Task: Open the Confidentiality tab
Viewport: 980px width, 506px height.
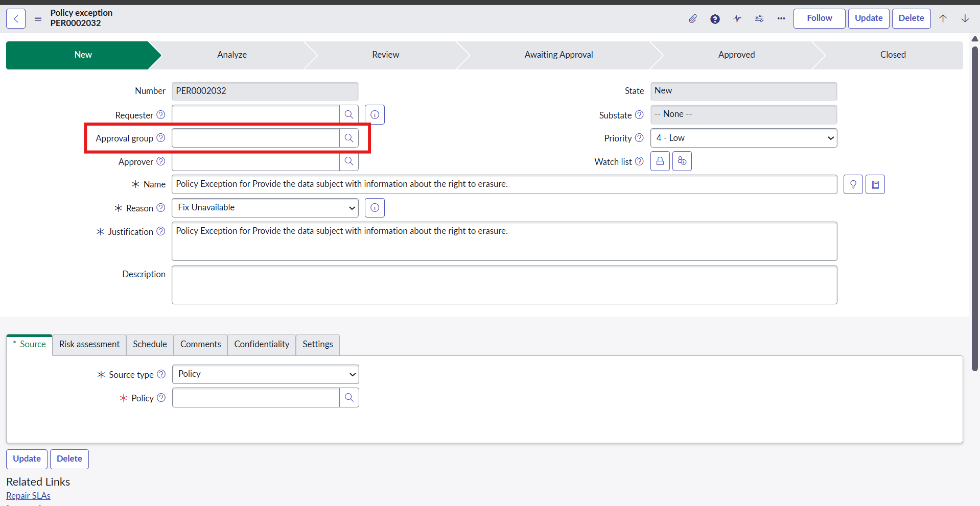Action: coord(262,345)
